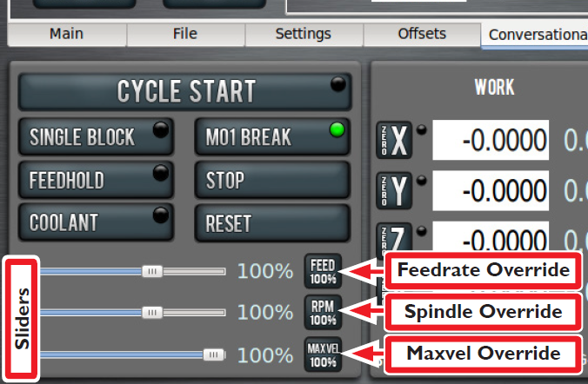This screenshot has width=588, height=384.
Task: Open the Offsets tab
Action: [422, 35]
